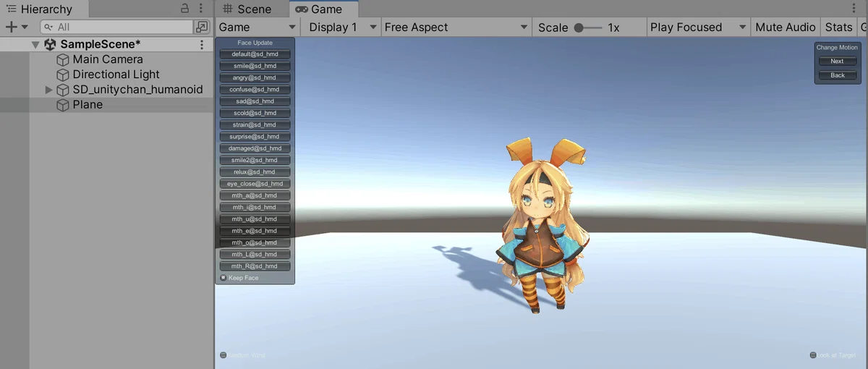Open the Play Focused dropdown
The height and width of the screenshot is (369, 868).
tap(698, 27)
